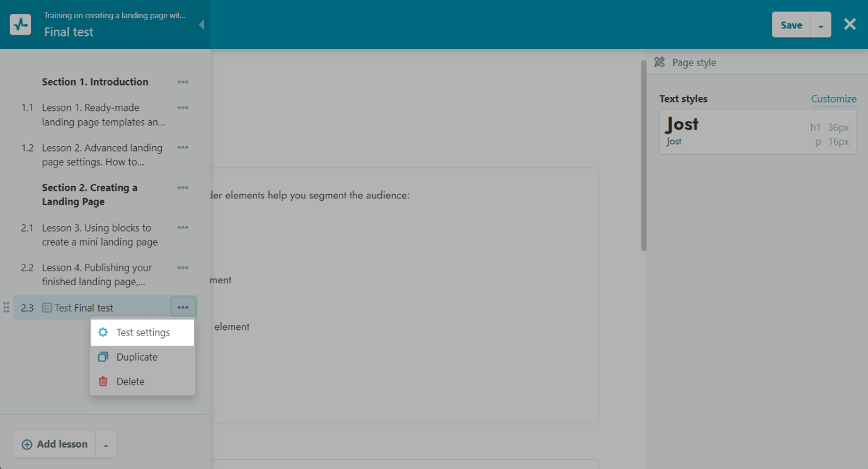Image resolution: width=868 pixels, height=469 pixels.
Task: Select the Test Final test lesson
Action: (84, 308)
